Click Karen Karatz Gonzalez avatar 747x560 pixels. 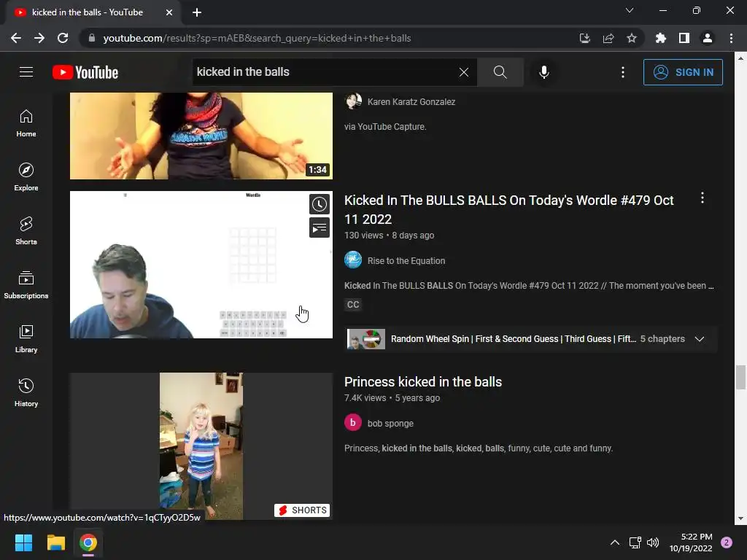coord(353,101)
